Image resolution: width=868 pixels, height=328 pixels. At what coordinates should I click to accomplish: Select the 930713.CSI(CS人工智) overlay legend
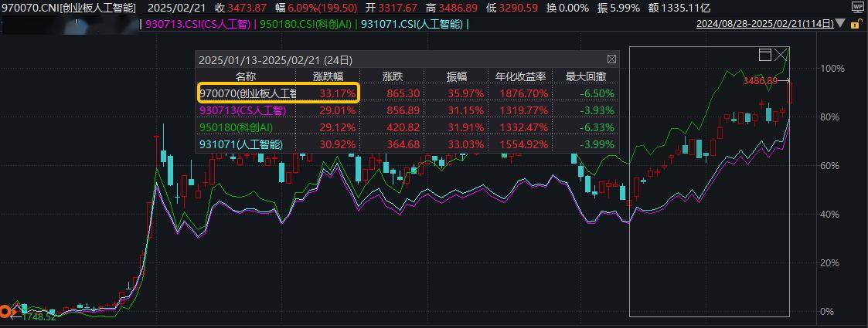(197, 24)
